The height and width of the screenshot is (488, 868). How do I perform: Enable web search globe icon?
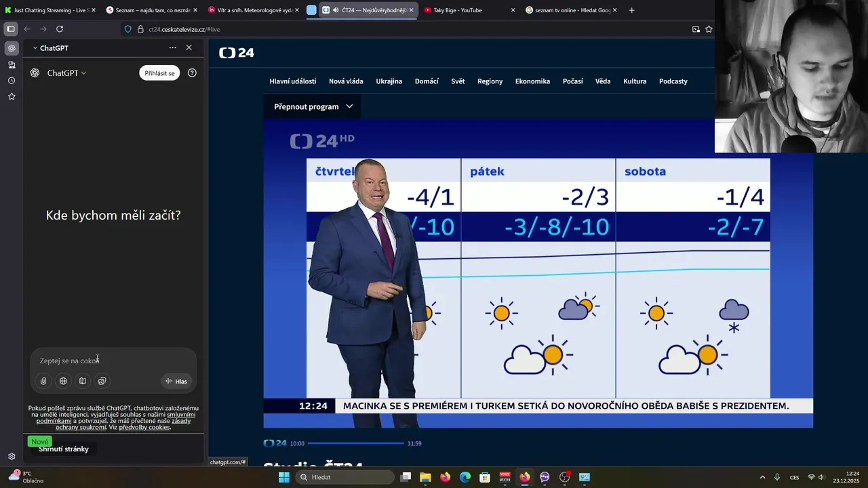63,381
